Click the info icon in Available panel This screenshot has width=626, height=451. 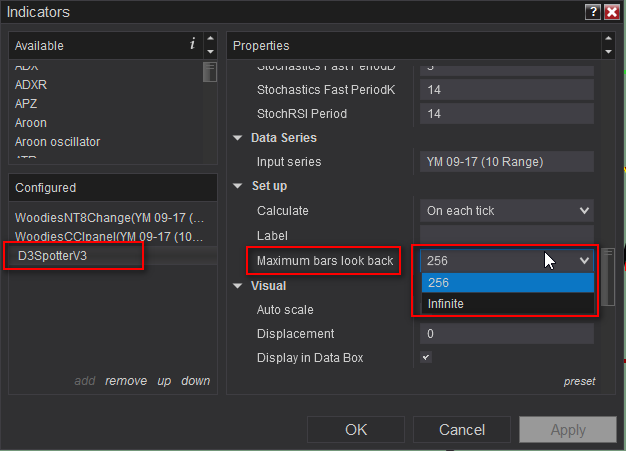click(x=192, y=45)
